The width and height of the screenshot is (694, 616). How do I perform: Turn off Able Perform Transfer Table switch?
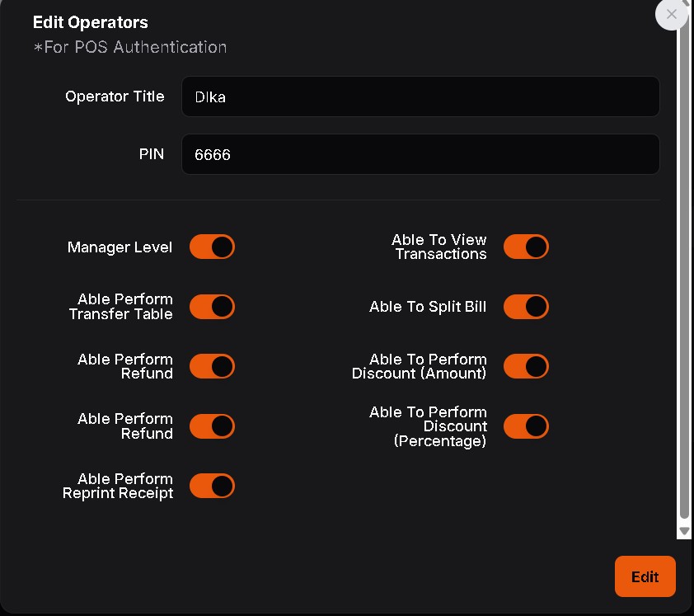pos(213,307)
